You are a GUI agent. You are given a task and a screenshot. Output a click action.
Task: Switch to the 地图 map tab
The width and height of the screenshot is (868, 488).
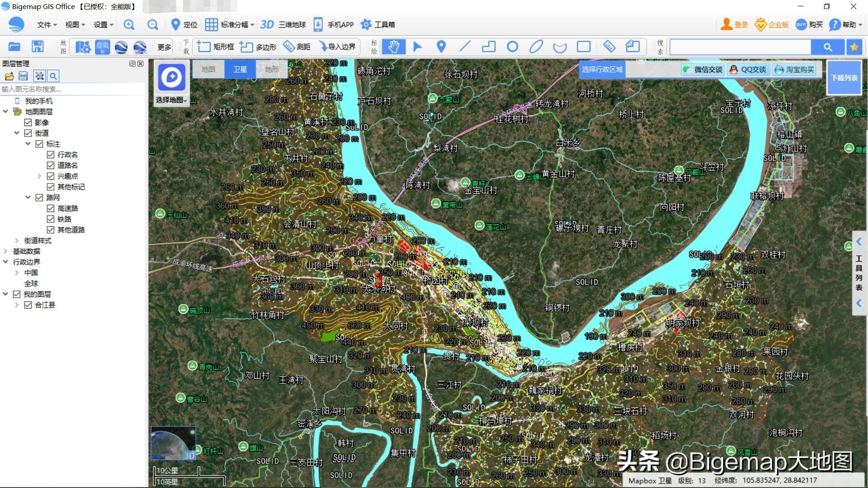point(208,69)
